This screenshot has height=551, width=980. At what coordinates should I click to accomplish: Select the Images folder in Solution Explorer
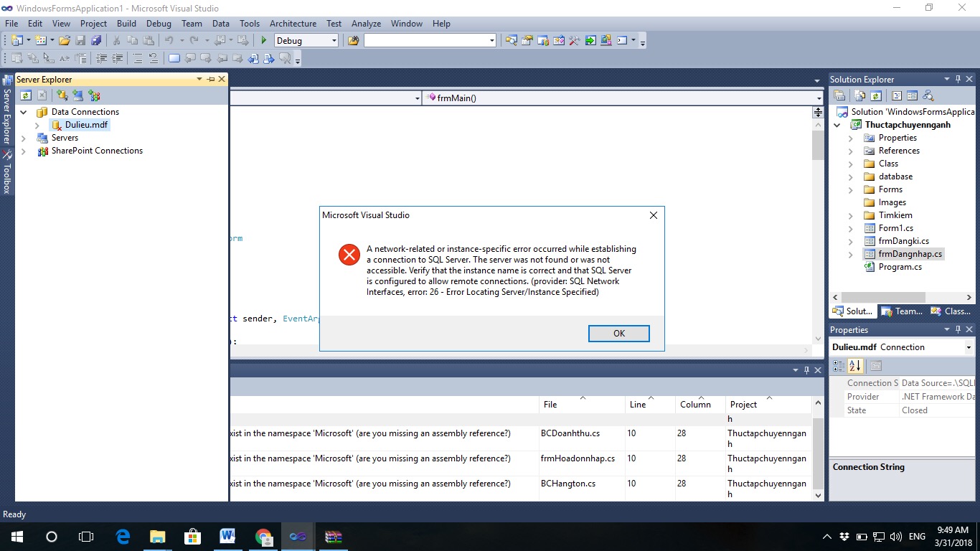pyautogui.click(x=892, y=202)
